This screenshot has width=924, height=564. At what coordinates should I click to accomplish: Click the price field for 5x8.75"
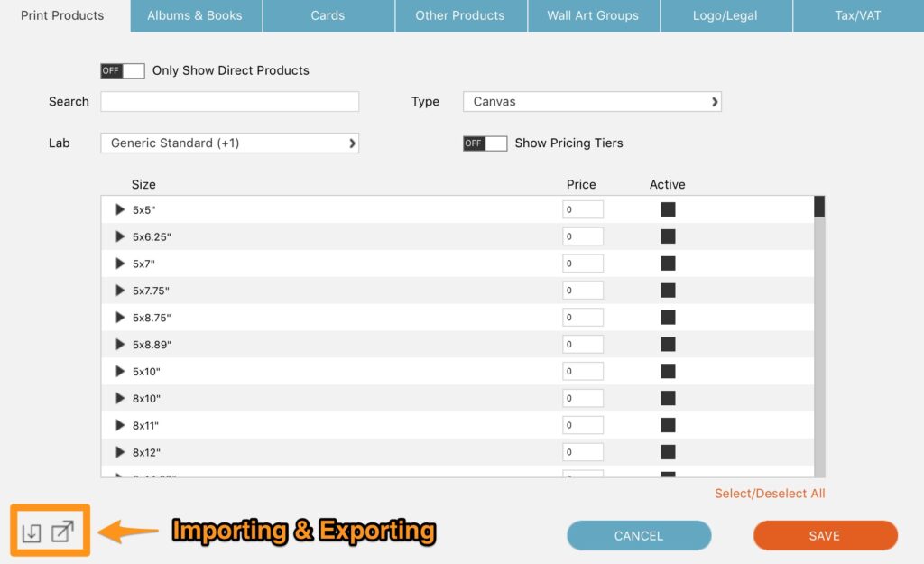(x=583, y=317)
